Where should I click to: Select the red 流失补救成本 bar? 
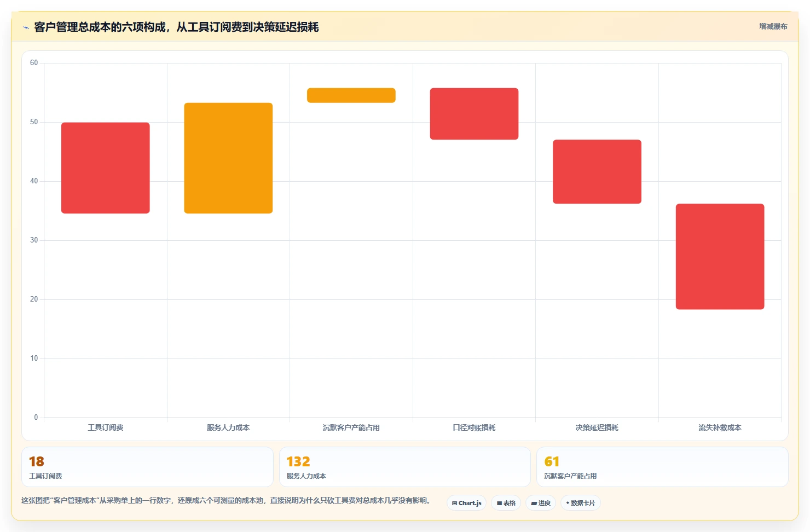pyautogui.click(x=720, y=257)
